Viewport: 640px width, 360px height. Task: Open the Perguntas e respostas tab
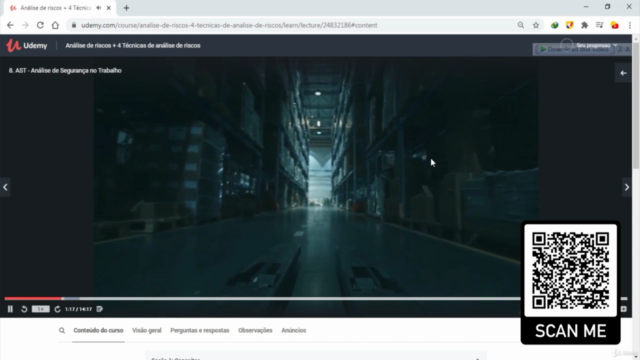pos(200,330)
